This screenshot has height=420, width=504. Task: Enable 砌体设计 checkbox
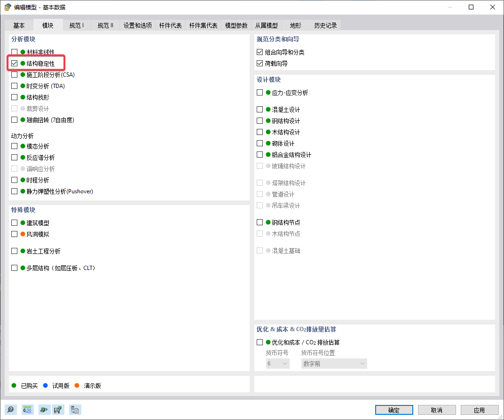click(x=260, y=143)
